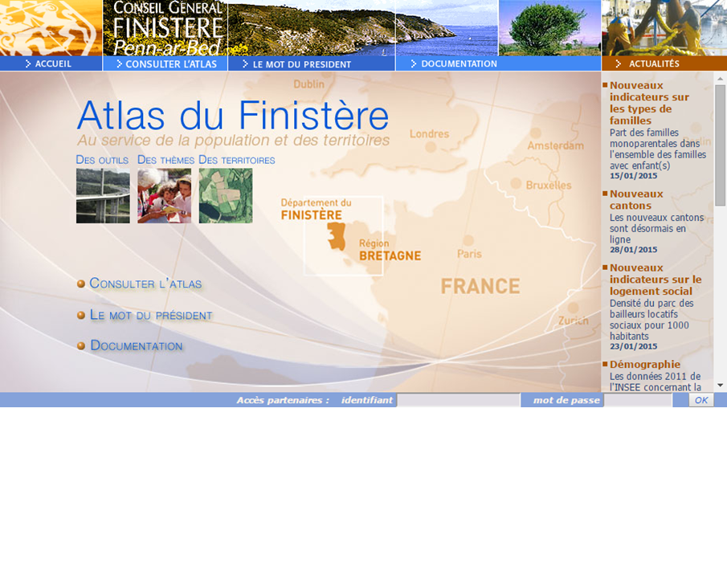The height and width of the screenshot is (588, 727).
Task: Follow the Le mot du président main link
Action: tap(151, 316)
